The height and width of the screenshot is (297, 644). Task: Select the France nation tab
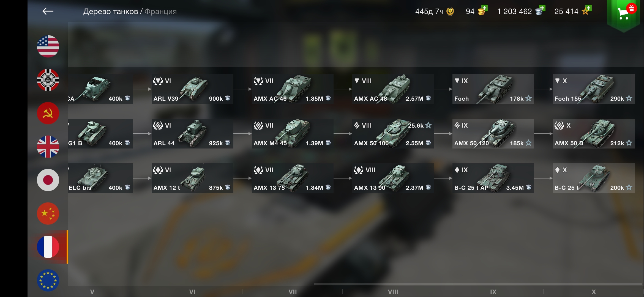[48, 247]
